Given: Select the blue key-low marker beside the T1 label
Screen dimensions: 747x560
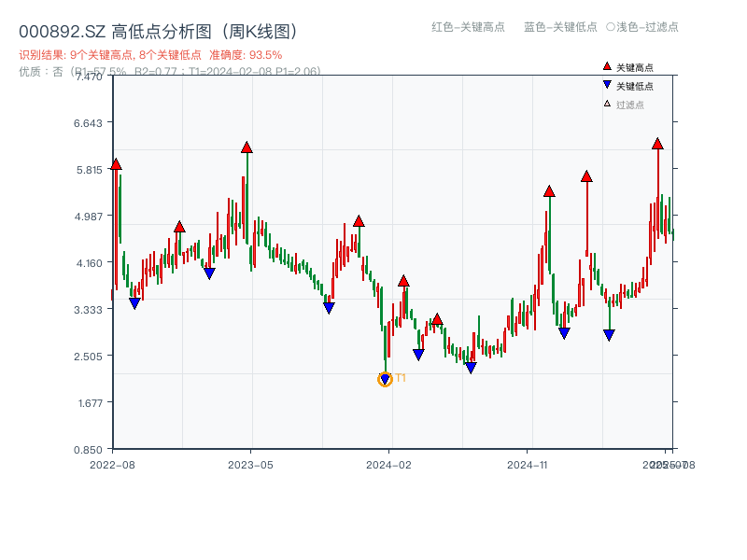Looking at the screenshot, I should click(x=383, y=379).
